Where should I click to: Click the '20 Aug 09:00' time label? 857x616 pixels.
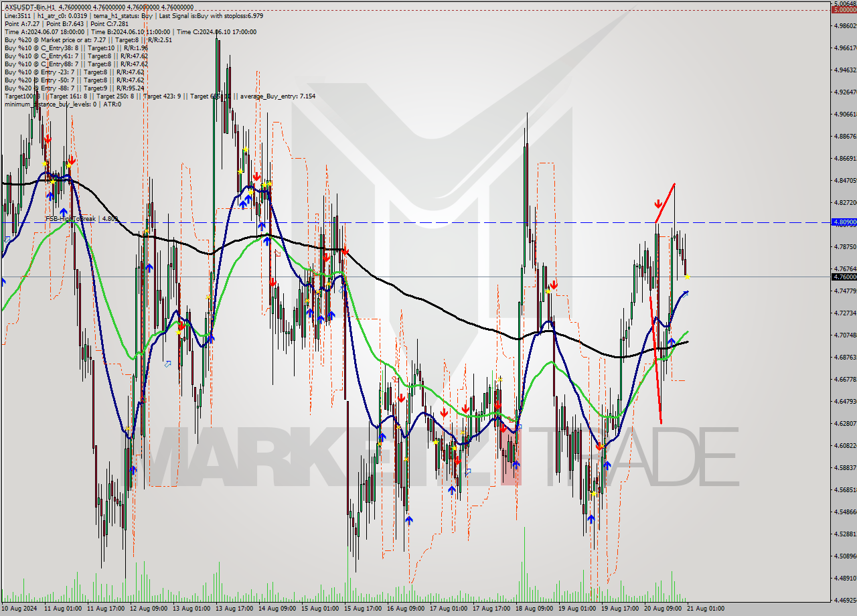pos(663,609)
